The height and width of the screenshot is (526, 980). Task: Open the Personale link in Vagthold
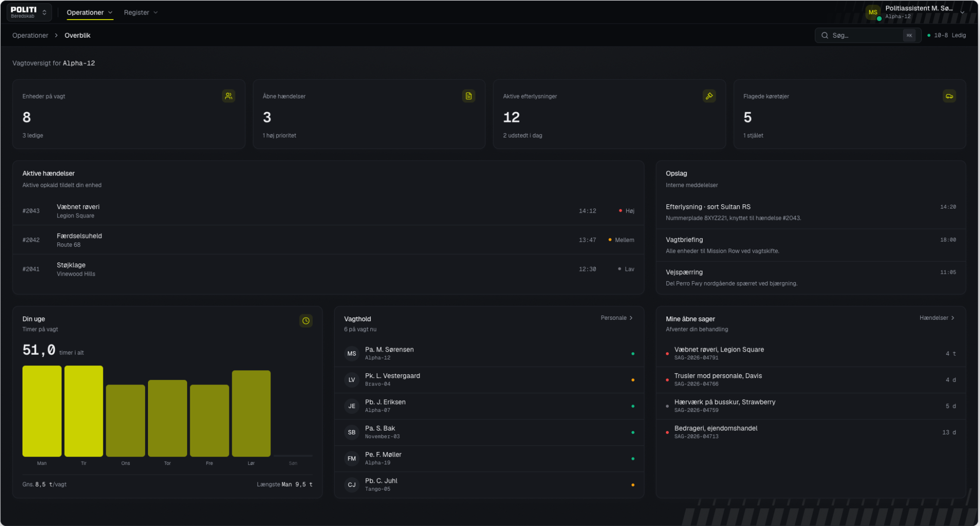616,318
